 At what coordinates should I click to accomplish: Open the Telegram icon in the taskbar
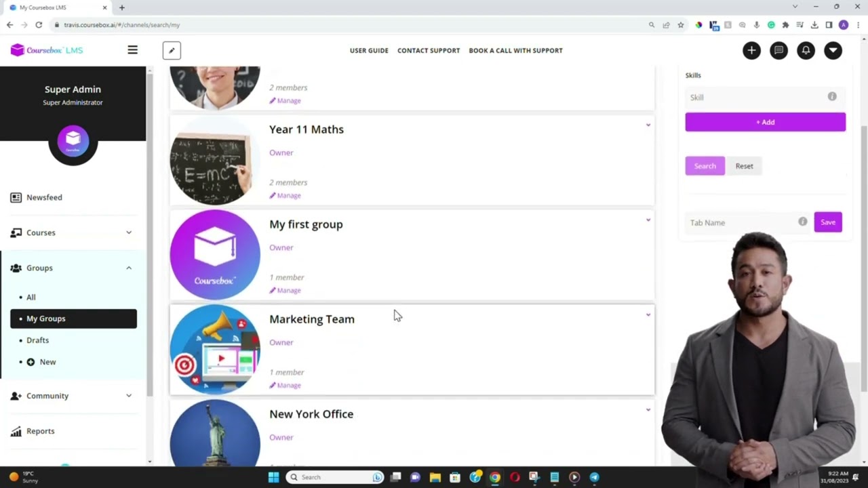tap(594, 477)
